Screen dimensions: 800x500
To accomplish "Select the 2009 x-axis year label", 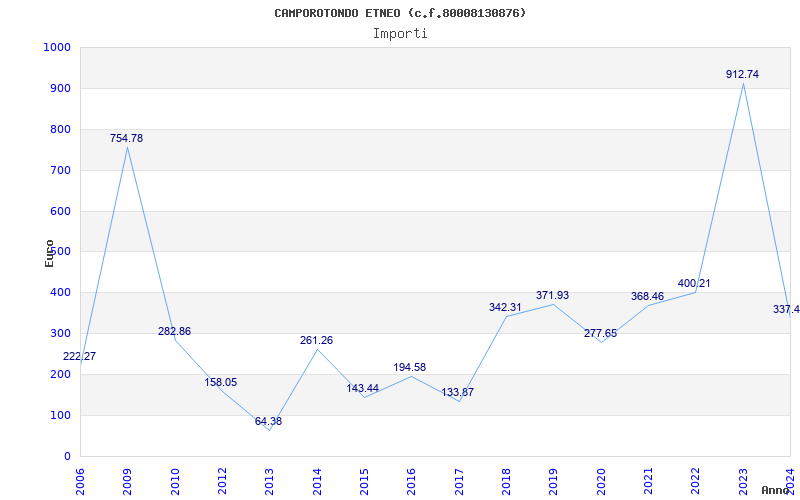I will point(127,481).
